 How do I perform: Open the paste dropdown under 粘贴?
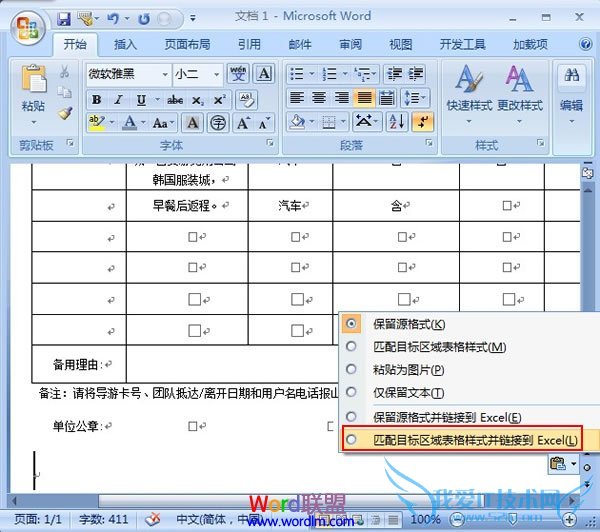pos(34,122)
